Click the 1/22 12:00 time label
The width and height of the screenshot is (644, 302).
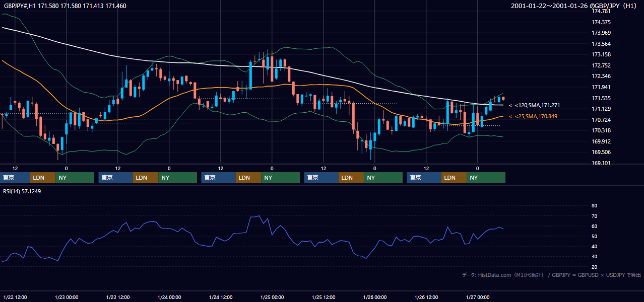point(15,297)
